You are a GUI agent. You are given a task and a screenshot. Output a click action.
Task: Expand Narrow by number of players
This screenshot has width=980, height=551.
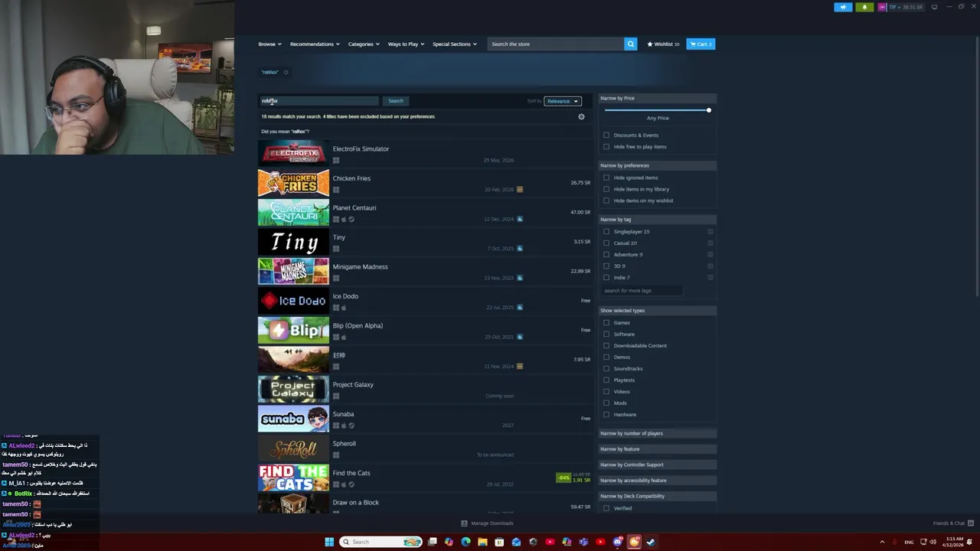[657, 433]
